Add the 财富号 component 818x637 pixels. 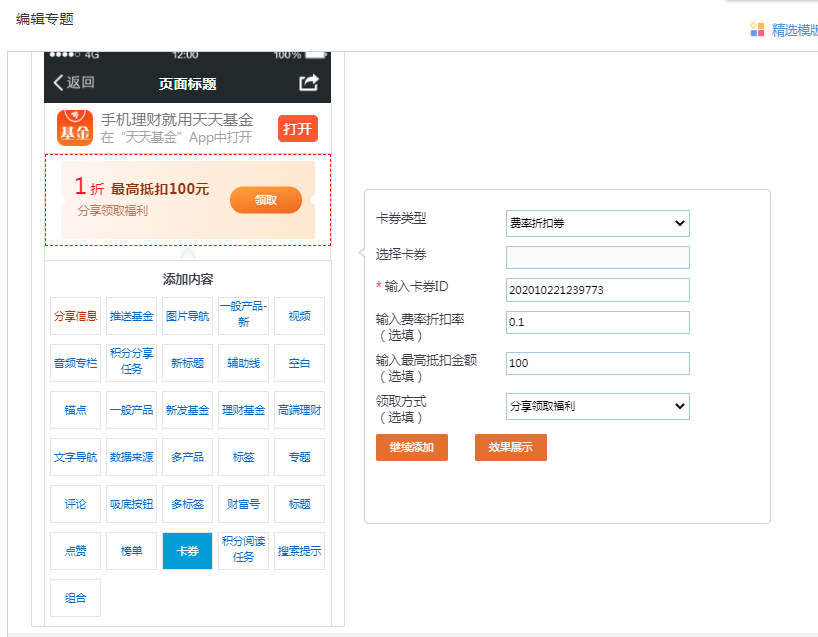click(x=244, y=504)
